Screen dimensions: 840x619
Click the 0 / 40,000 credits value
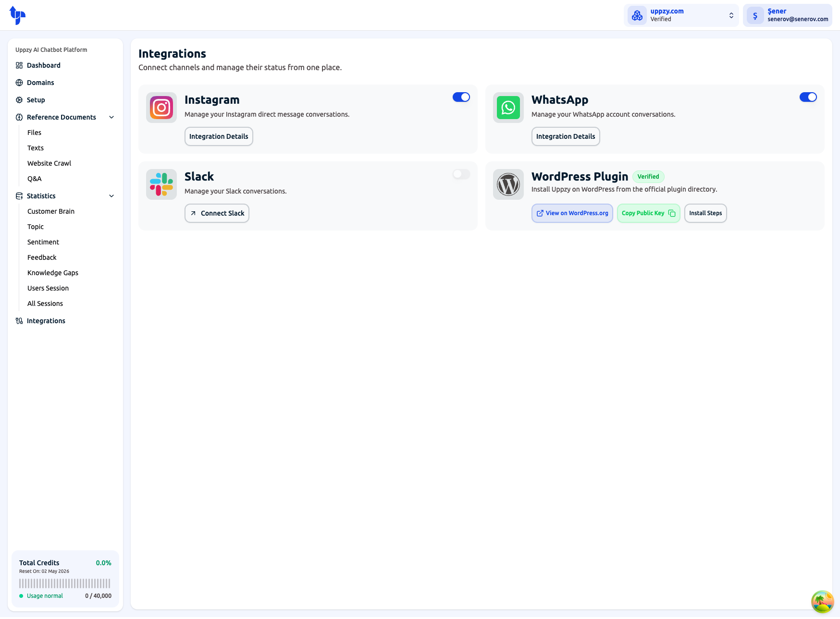click(x=98, y=596)
